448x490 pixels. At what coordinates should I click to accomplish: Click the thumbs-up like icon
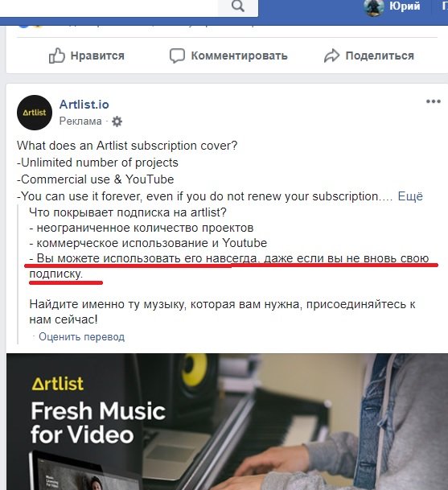(x=57, y=56)
